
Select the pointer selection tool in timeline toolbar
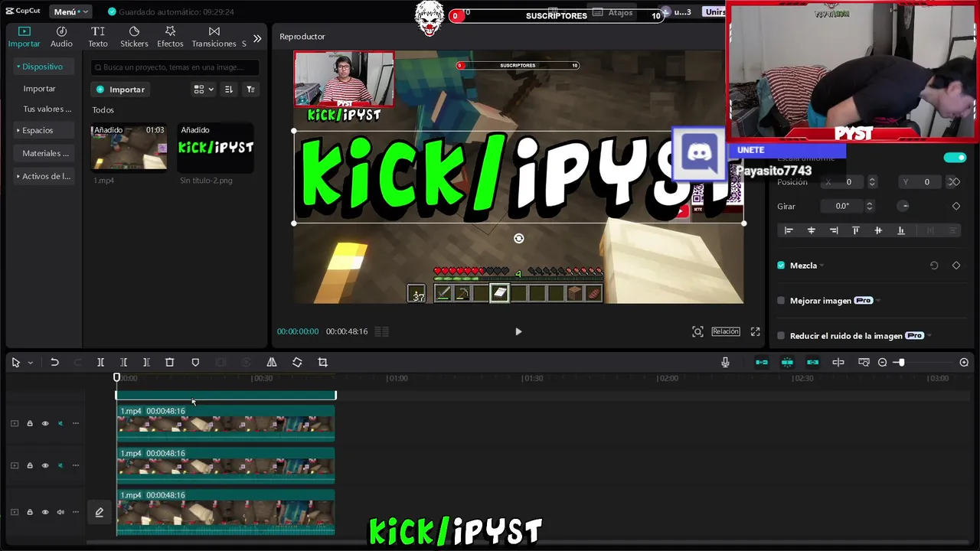coord(15,362)
